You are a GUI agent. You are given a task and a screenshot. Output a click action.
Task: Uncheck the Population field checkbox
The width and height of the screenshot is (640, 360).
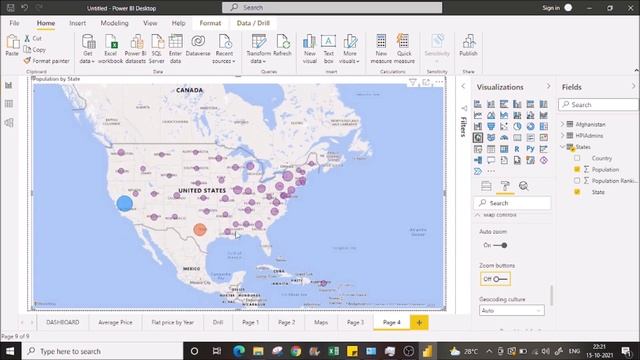pyautogui.click(x=577, y=169)
